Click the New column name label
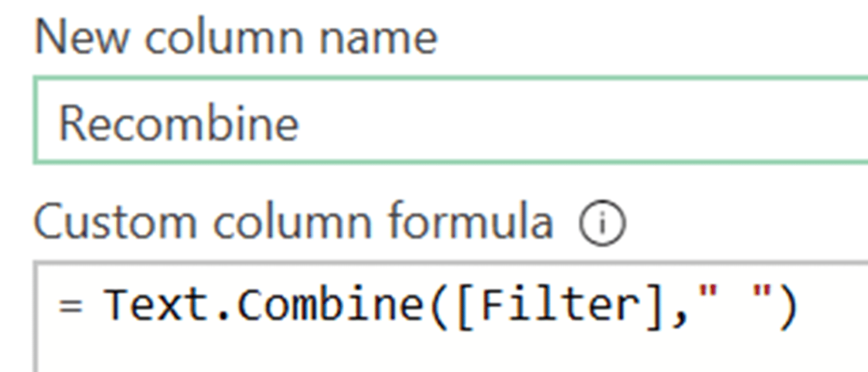This screenshot has height=372, width=868. click(x=235, y=38)
